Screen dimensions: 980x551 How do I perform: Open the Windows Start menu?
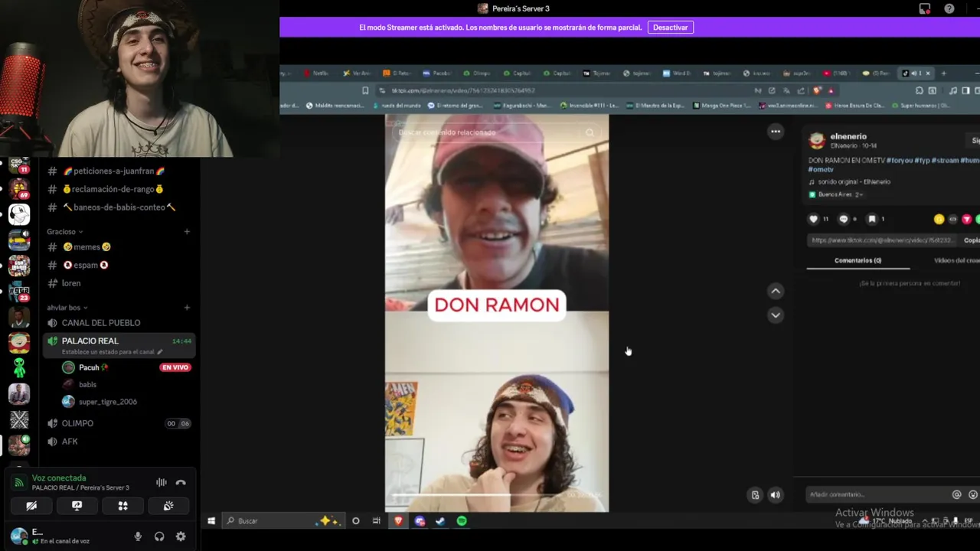[211, 521]
